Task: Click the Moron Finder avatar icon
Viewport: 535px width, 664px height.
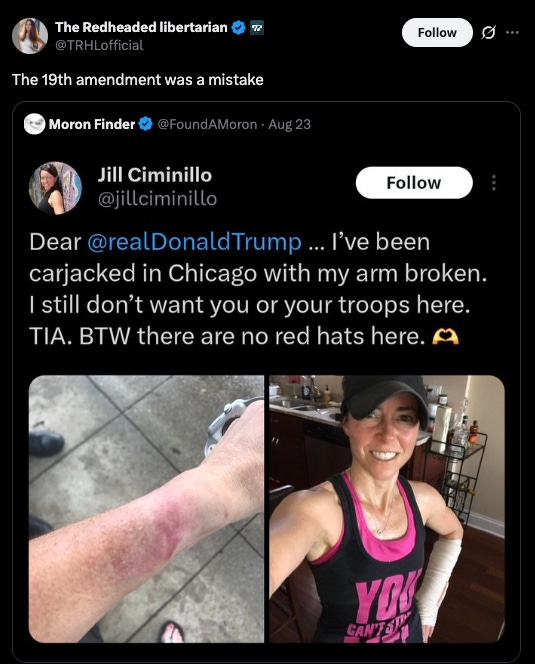Action: [34, 124]
